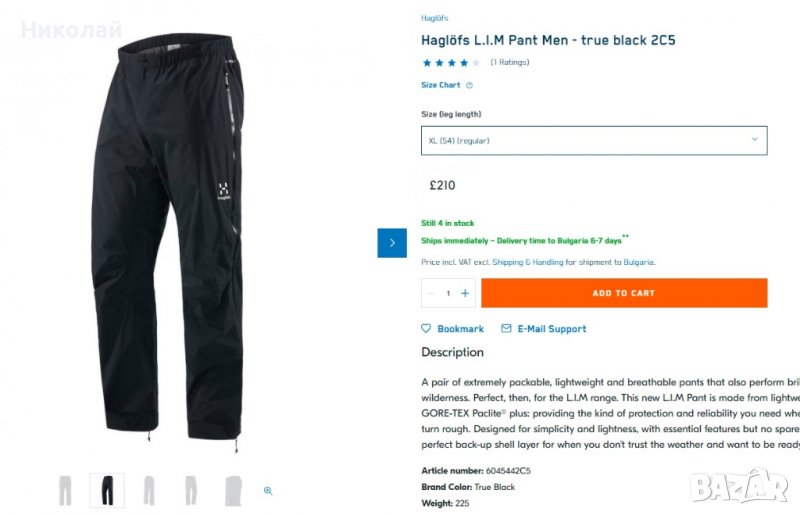Screen dimensions: 800x515
Task: Select the third pants thumbnail
Action: pyautogui.click(x=148, y=491)
